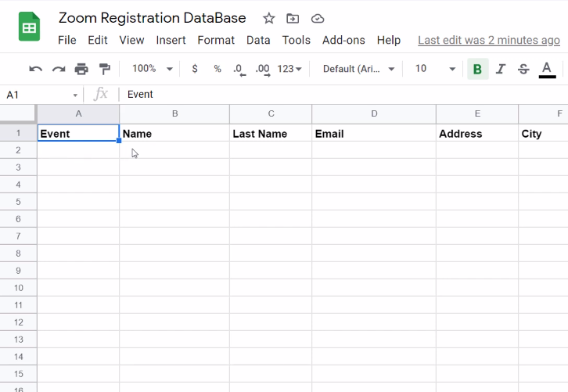Image resolution: width=568 pixels, height=392 pixels.
Task: Open the Last edit was 2 minutes ago link
Action: pos(489,40)
